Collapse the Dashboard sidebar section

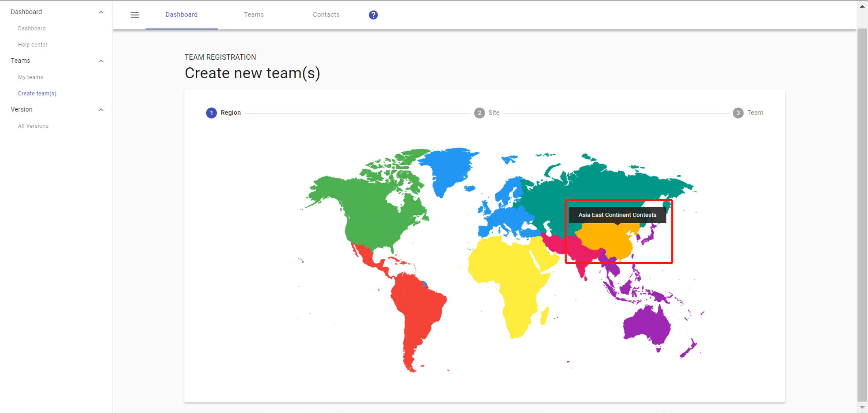point(101,12)
